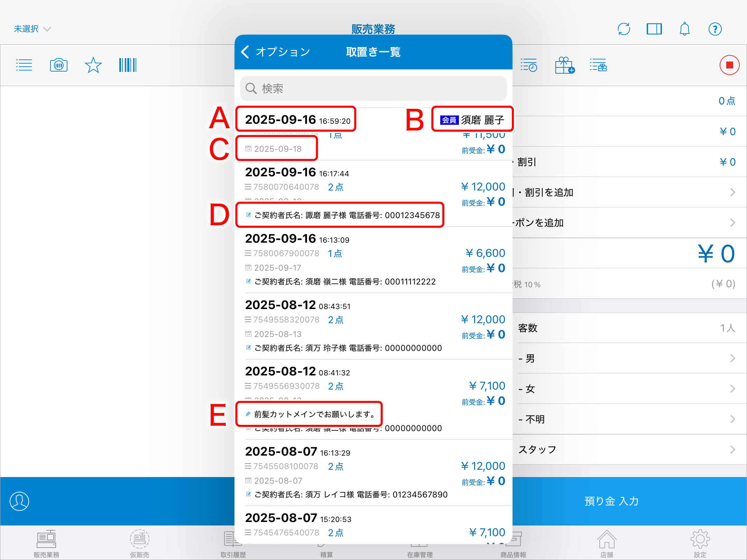Viewport: 747px width, 560px height.
Task: Open the notification bell
Action: [x=684, y=29]
